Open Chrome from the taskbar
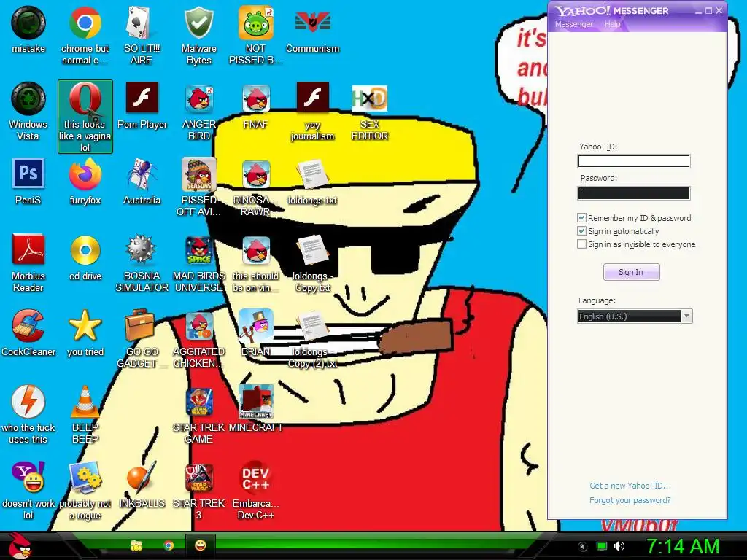Viewport: 747px width, 560px height. pyautogui.click(x=169, y=545)
